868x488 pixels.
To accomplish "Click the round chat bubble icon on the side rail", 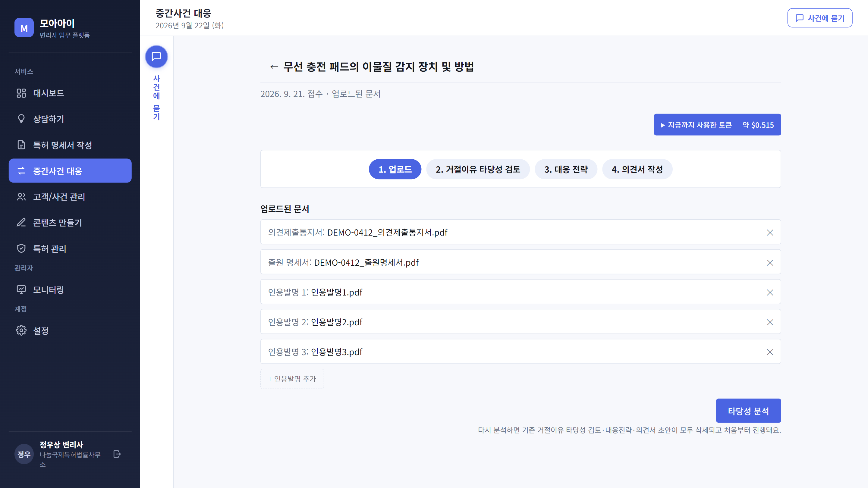I will coord(156,57).
